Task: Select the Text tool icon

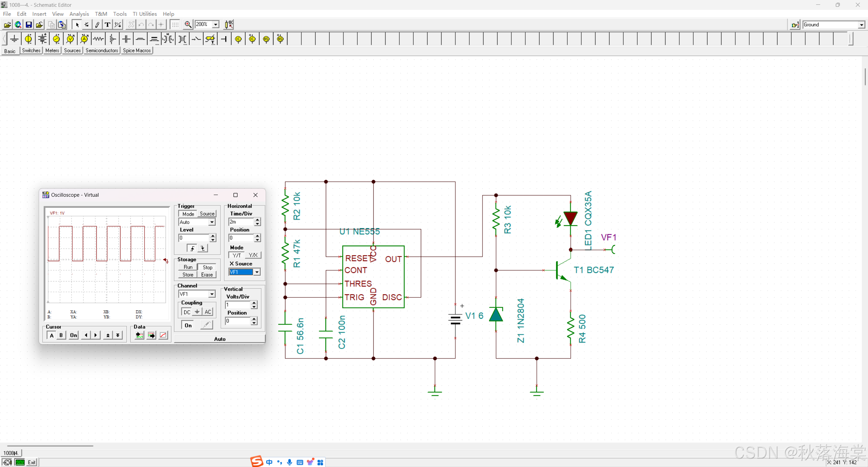Action: [x=107, y=24]
